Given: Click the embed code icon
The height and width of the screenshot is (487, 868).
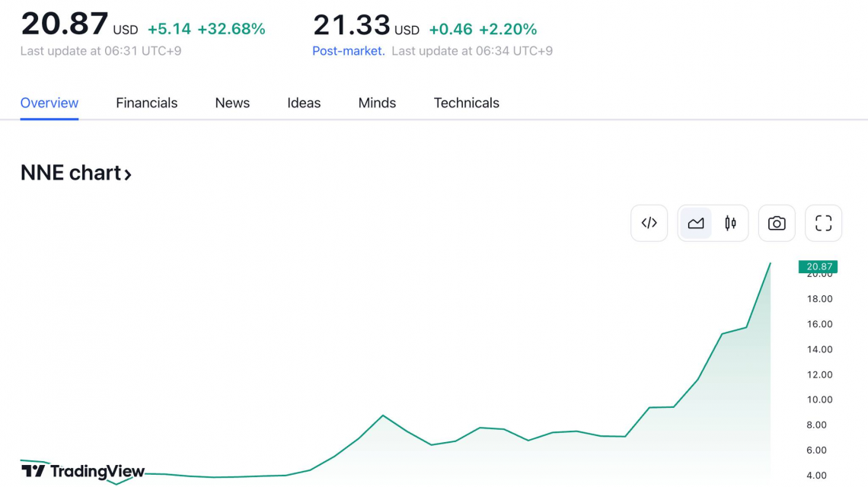Looking at the screenshot, I should (649, 223).
